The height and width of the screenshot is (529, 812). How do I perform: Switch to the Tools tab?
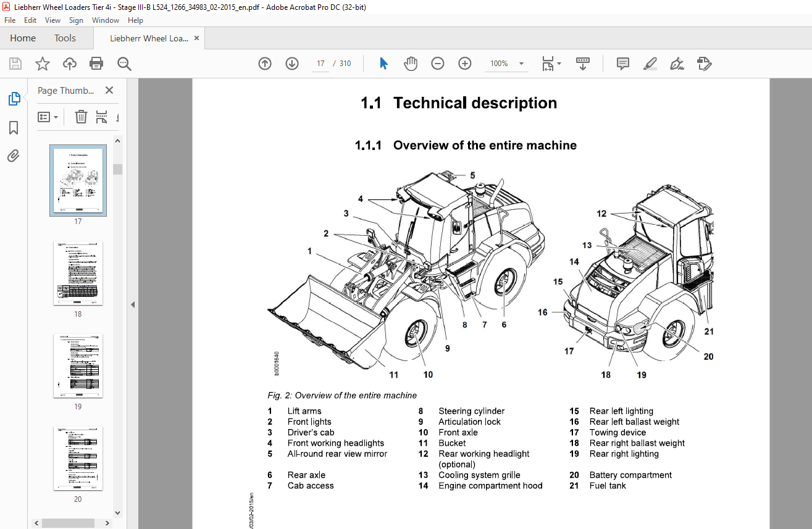coord(65,38)
